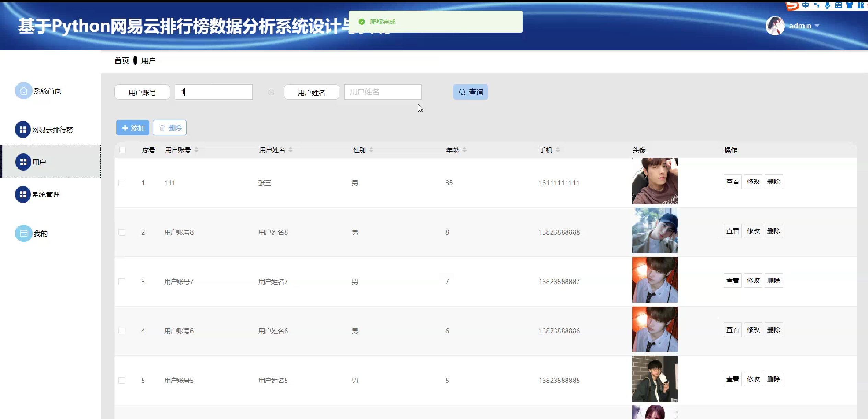Click the search magnifier on 查询 button
This screenshot has height=419, width=868.
(x=462, y=92)
